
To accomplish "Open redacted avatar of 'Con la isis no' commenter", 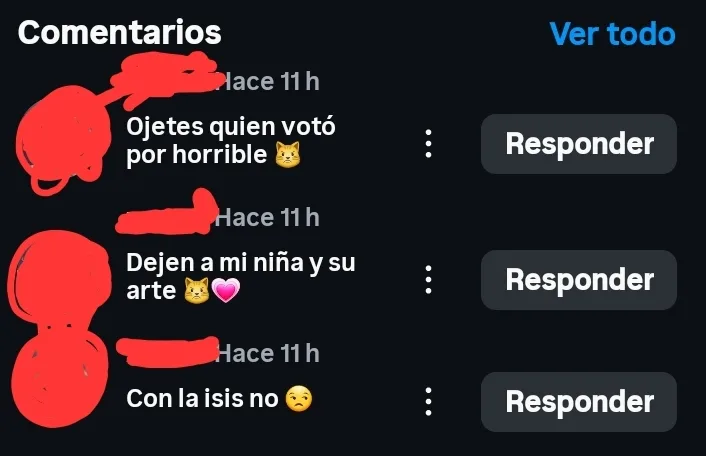I will 59,378.
